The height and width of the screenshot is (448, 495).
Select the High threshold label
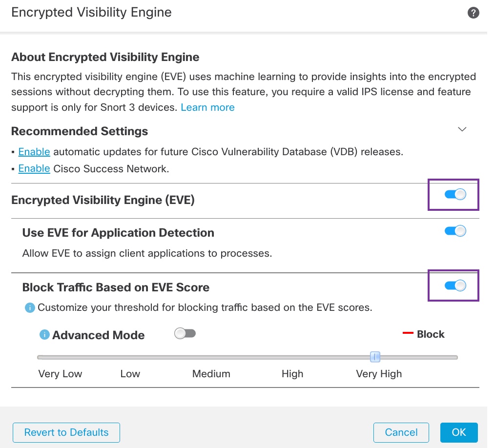point(292,374)
